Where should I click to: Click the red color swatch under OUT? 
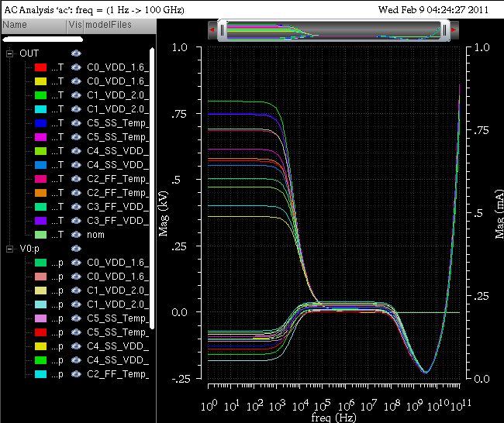[40, 67]
